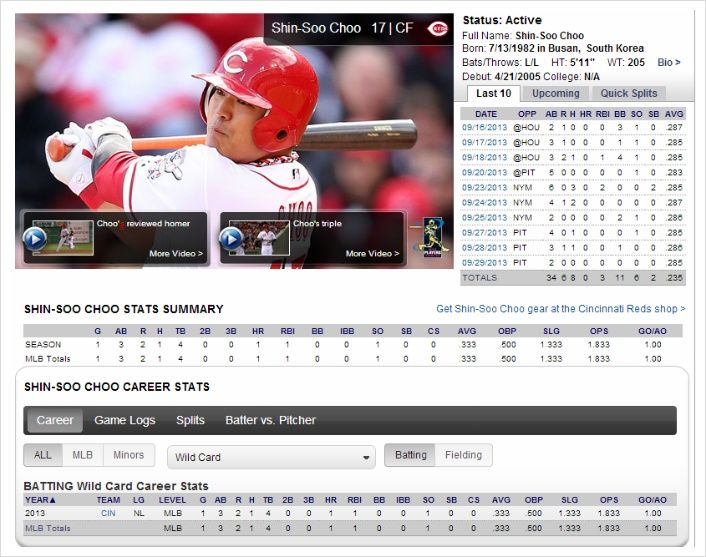
Task: Sort career stats by GO/AO column
Action: coord(652,500)
